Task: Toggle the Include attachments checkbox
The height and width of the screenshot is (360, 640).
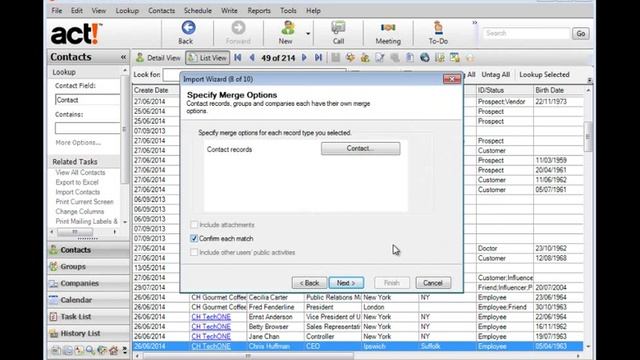Action: tap(194, 225)
